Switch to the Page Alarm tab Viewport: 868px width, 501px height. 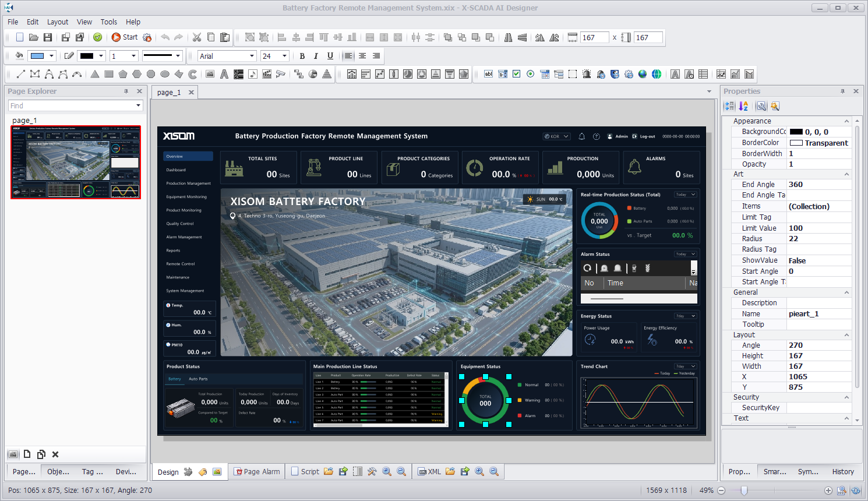pos(257,471)
